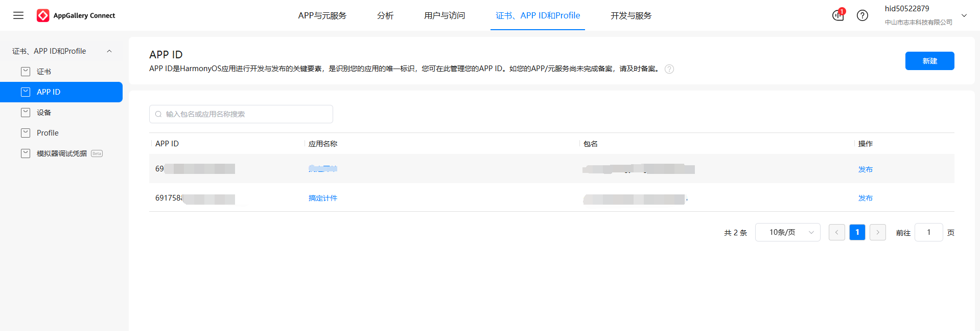Click the Beta badge next to 模拟器调试凭据
The width and height of the screenshot is (980, 331).
click(97, 153)
